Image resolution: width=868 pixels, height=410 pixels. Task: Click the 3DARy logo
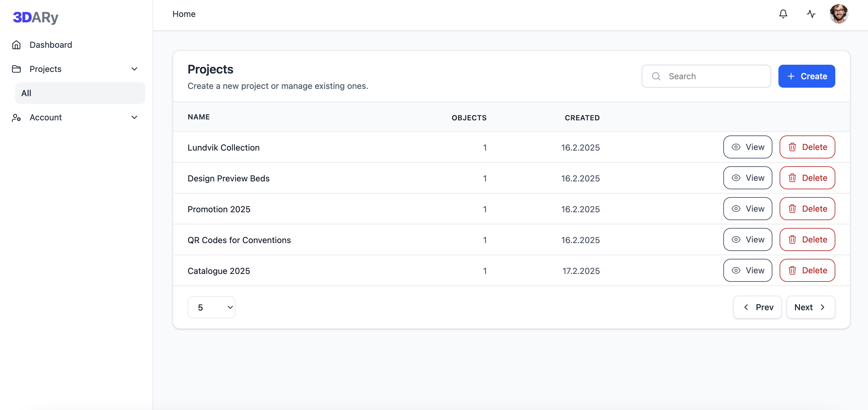pyautogui.click(x=35, y=17)
